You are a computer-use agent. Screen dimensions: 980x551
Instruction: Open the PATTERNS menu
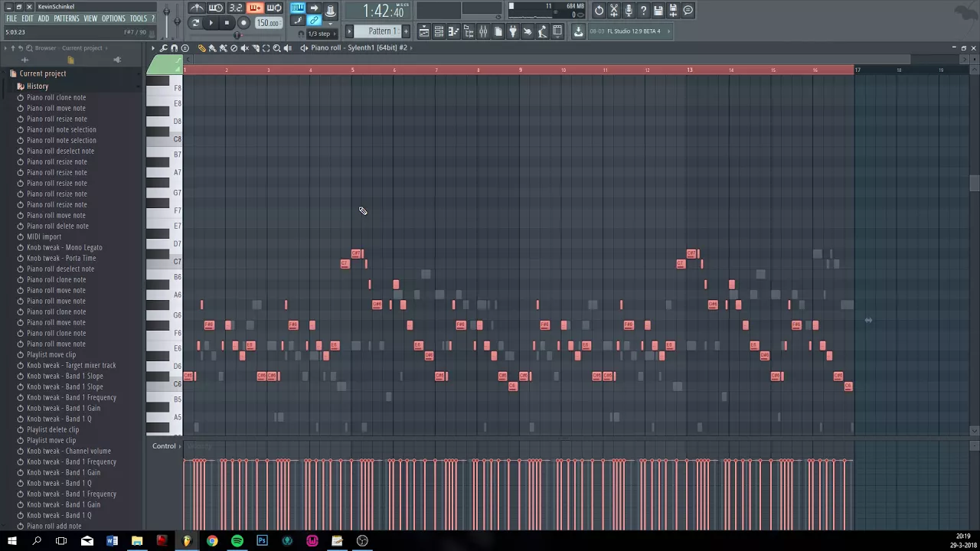(x=67, y=18)
